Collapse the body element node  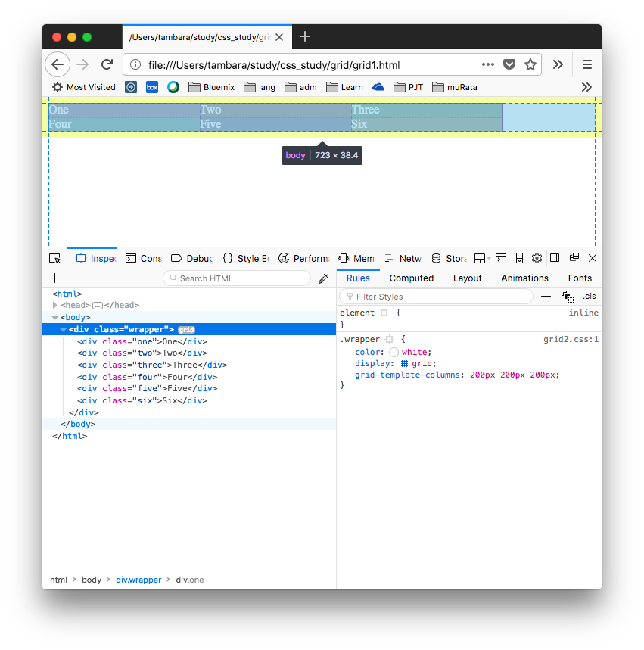pos(54,317)
